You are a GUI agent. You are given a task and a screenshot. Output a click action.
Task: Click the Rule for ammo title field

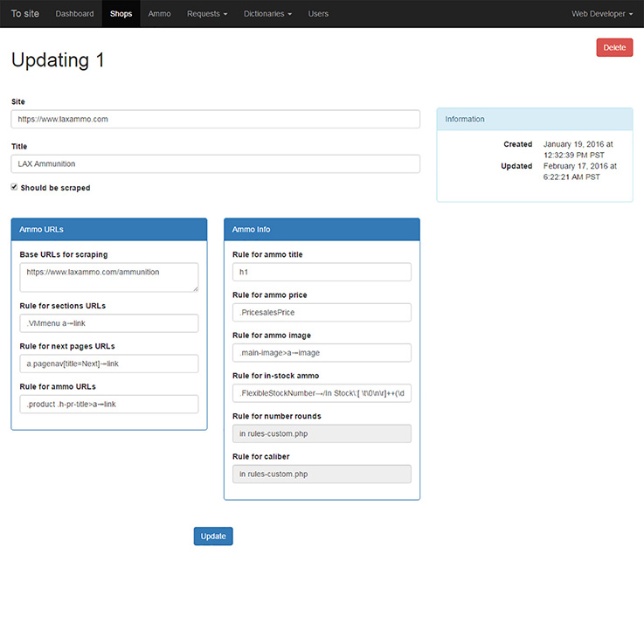coord(322,273)
